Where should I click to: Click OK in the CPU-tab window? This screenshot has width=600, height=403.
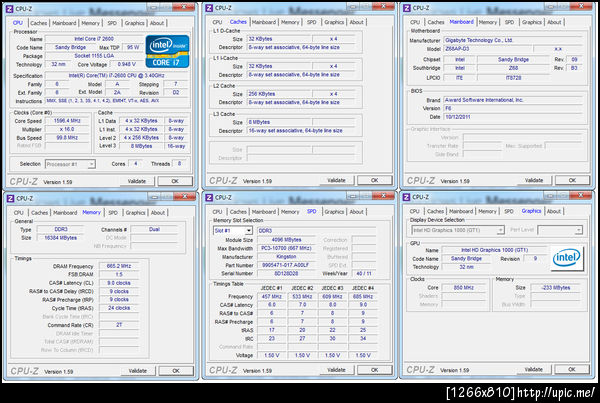tap(175, 181)
